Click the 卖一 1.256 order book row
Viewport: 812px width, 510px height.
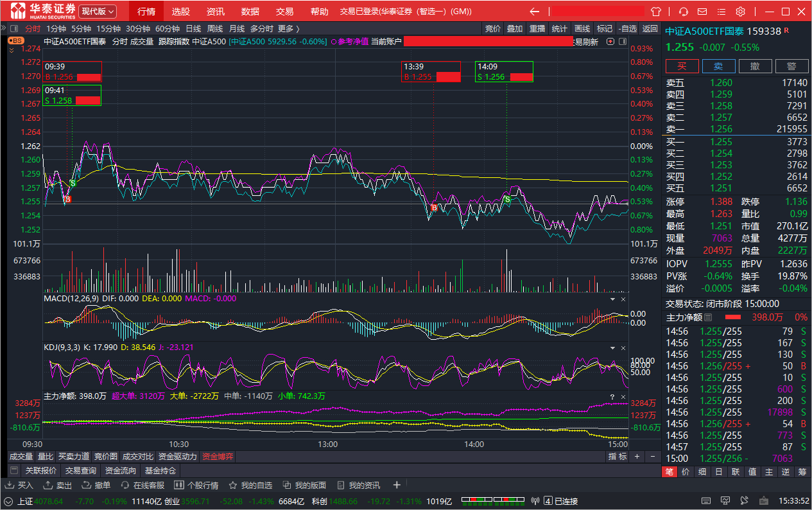point(736,129)
